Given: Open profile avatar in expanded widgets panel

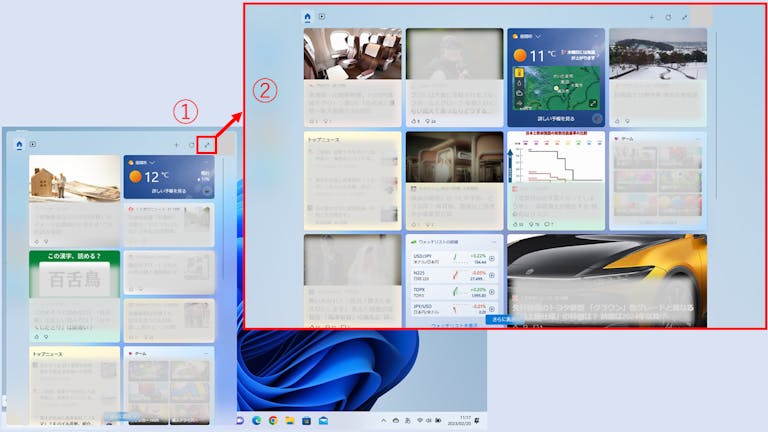Looking at the screenshot, I should tap(701, 16).
